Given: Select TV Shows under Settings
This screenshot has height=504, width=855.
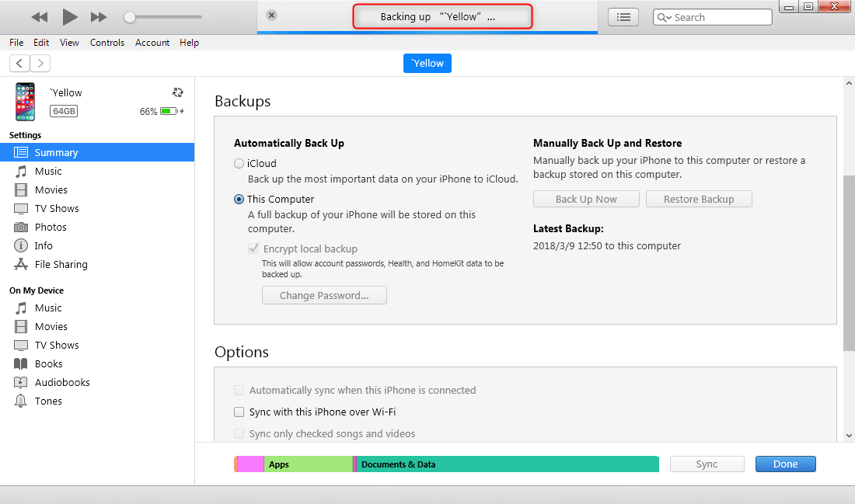Looking at the screenshot, I should [x=97, y=208].
